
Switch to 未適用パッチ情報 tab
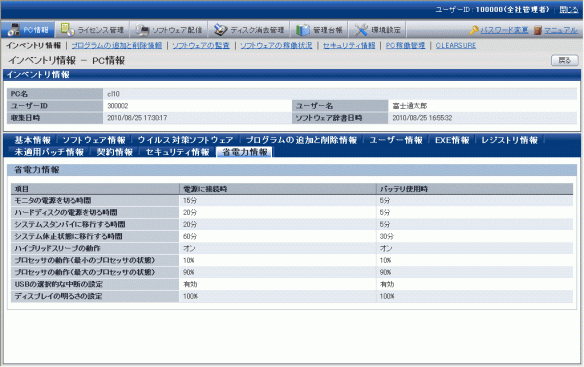tap(49, 152)
